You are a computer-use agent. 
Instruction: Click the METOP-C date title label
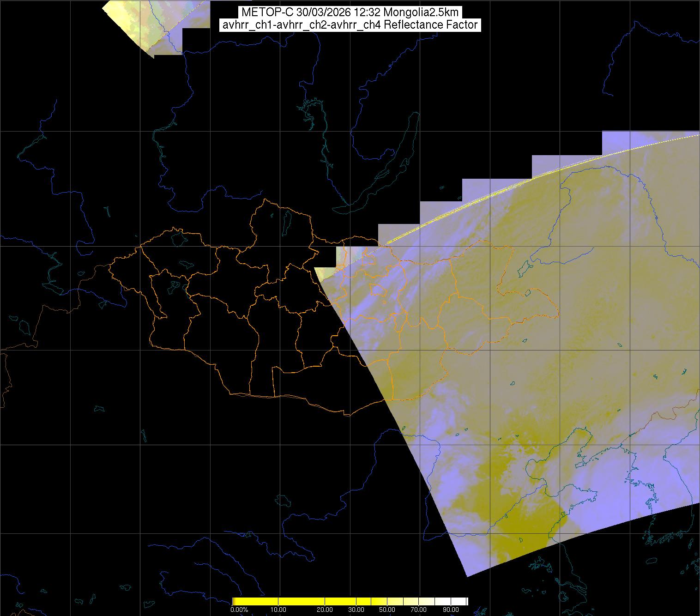350,12
